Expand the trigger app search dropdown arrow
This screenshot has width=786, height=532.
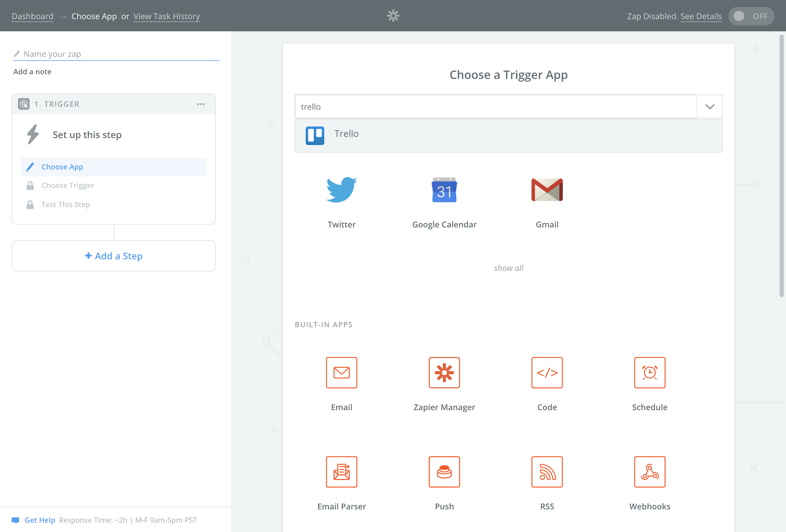[709, 106]
